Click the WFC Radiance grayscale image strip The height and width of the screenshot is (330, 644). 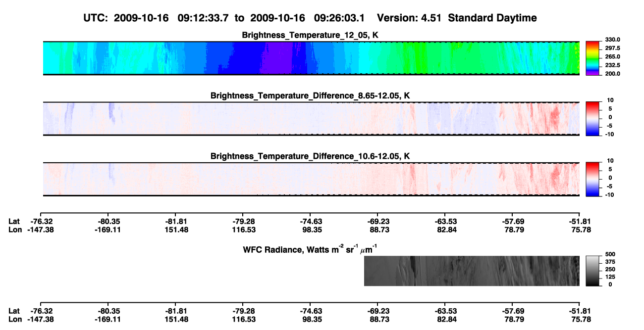[472, 271]
